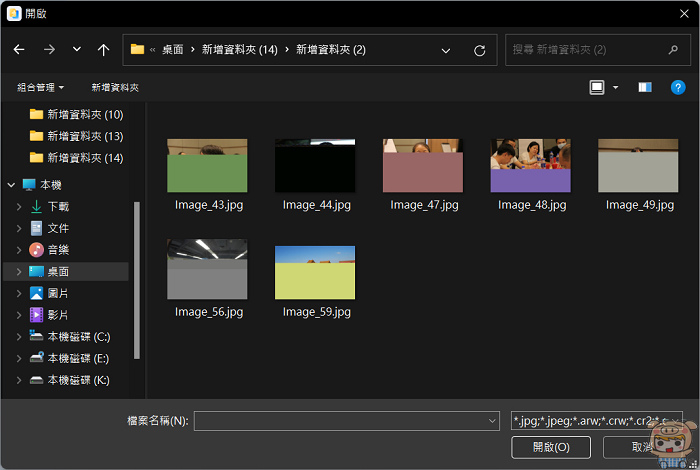The image size is (700, 470).
Task: Click the Back navigation arrow
Action: point(19,49)
